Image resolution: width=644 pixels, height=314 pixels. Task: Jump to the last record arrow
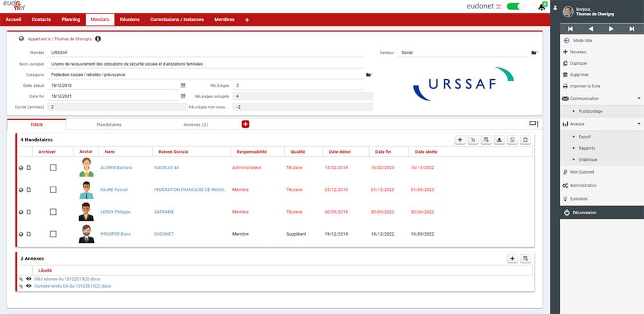[x=632, y=29]
